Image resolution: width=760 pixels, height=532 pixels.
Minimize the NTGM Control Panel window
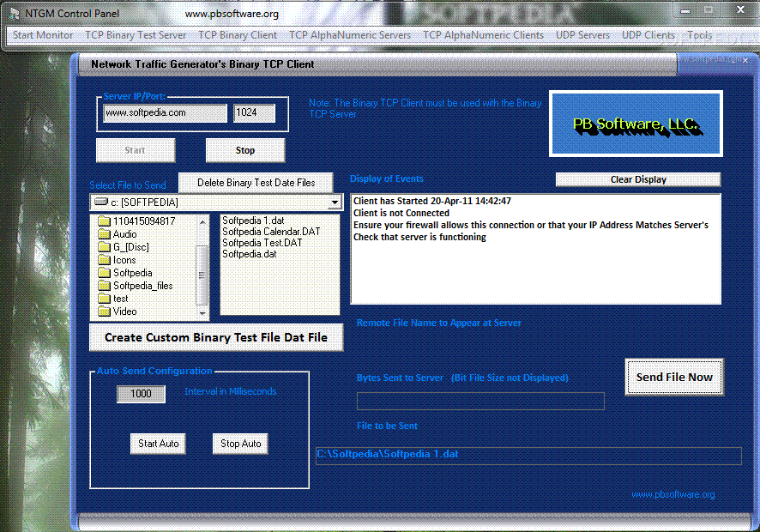pos(685,10)
